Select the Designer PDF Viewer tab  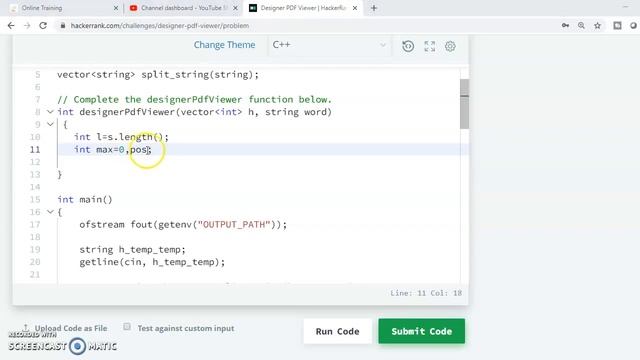[303, 8]
